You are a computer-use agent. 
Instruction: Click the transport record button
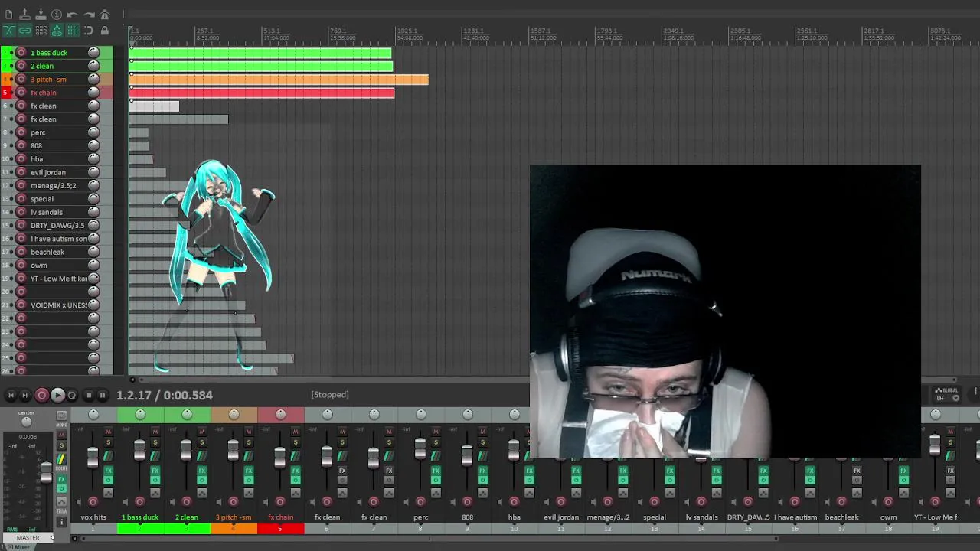42,395
